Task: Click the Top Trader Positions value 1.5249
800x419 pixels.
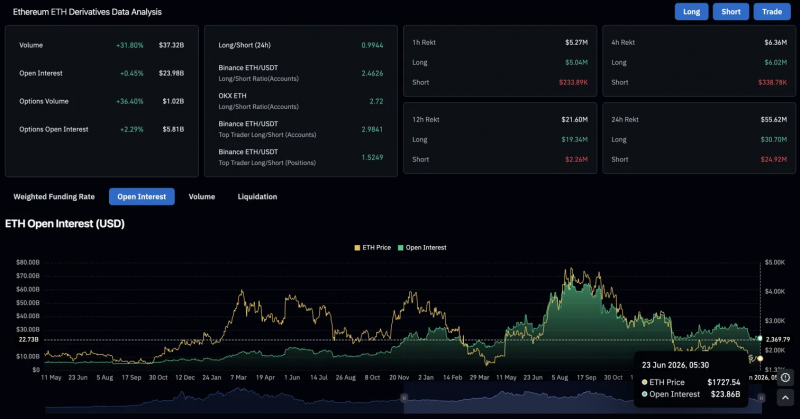Action: pyautogui.click(x=372, y=157)
